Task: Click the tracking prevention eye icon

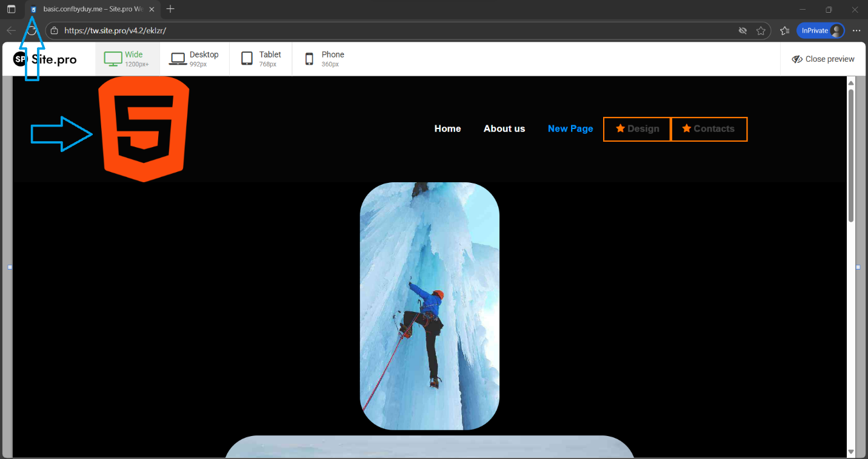Action: (x=743, y=31)
